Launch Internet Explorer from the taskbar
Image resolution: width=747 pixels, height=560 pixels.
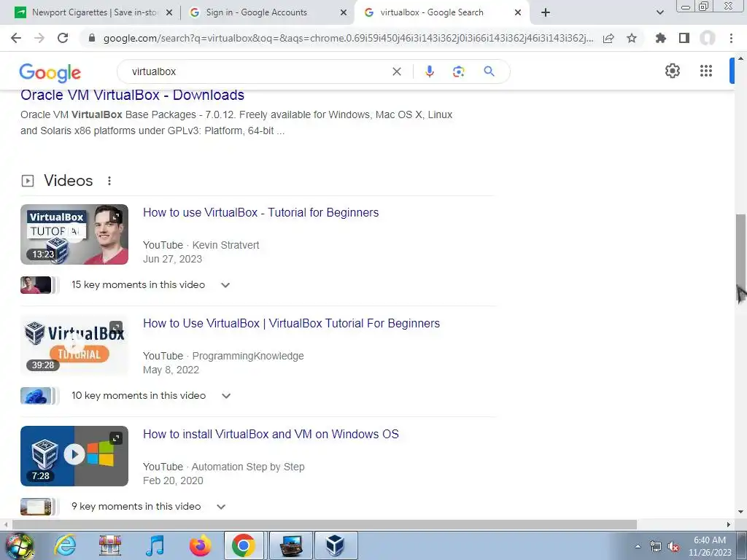tap(65, 545)
